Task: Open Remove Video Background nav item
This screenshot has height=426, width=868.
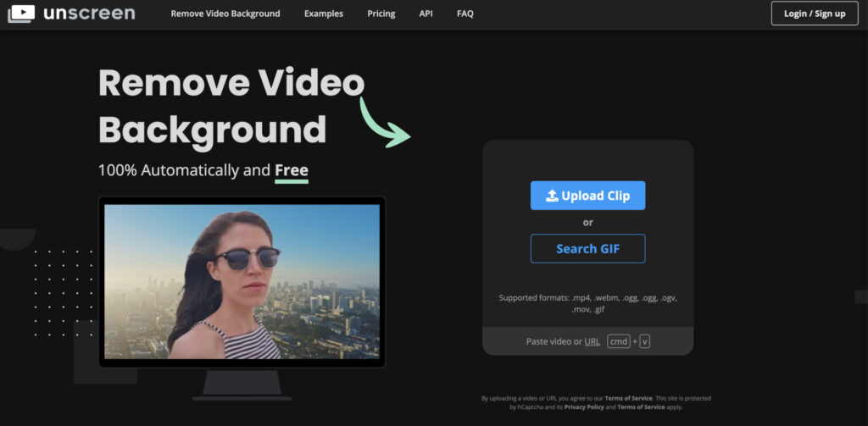Action: click(x=225, y=14)
